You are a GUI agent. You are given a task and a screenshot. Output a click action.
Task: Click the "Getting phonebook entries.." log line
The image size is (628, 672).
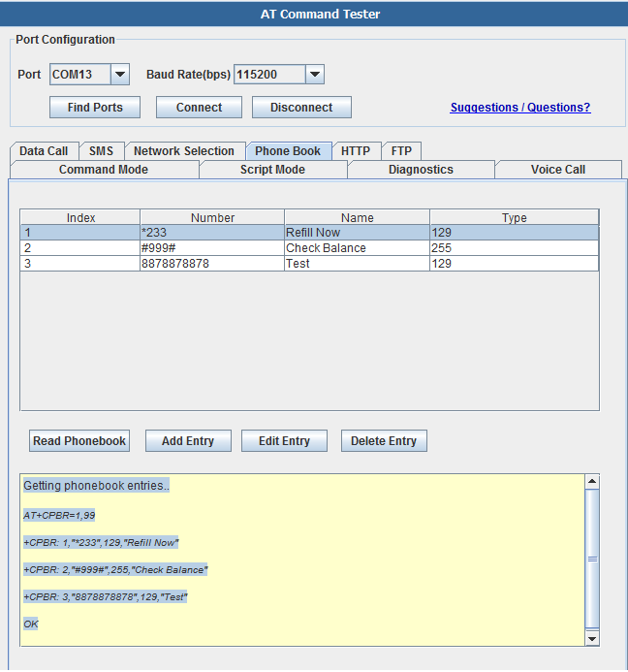click(x=96, y=486)
